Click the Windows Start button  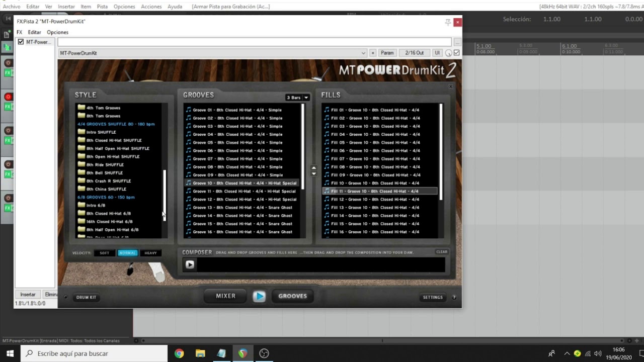click(10, 353)
